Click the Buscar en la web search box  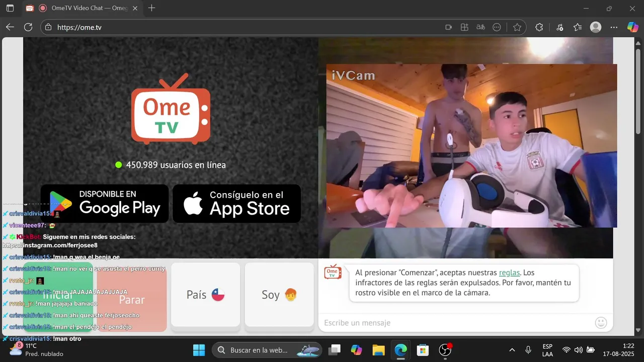(267, 350)
